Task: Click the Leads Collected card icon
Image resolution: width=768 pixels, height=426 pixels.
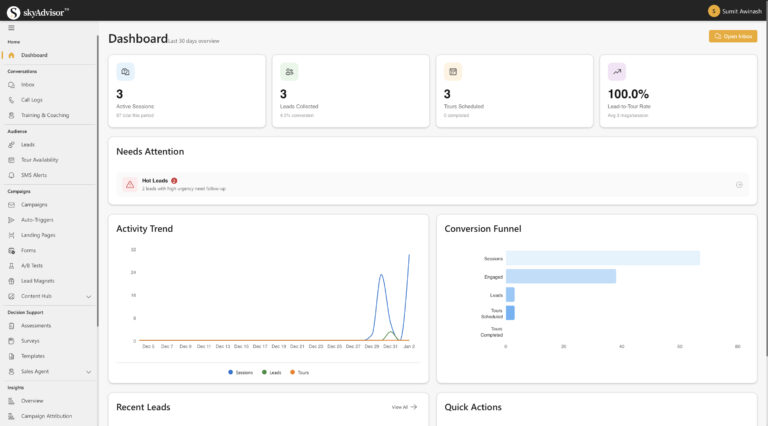Action: (x=289, y=72)
